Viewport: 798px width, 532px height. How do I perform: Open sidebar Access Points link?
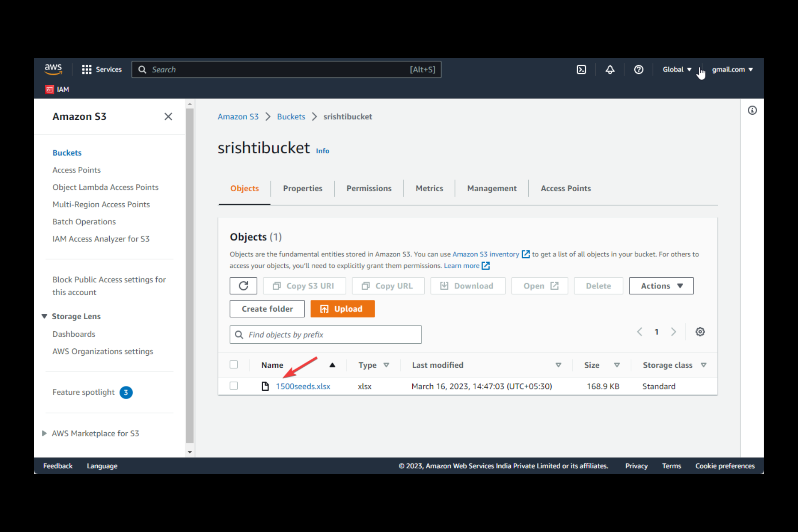76,170
